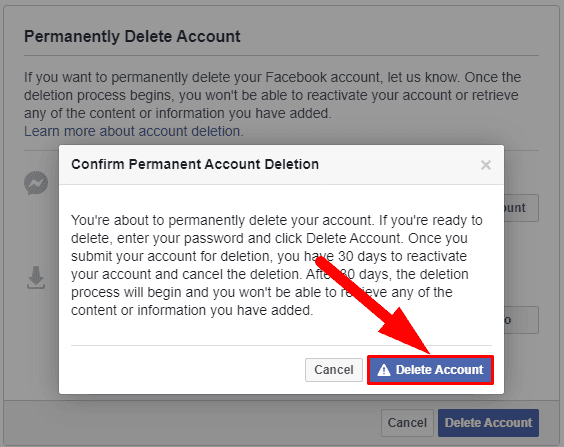Click the Confirm Permanent Account Deletion title
564x447 pixels.
tap(195, 164)
